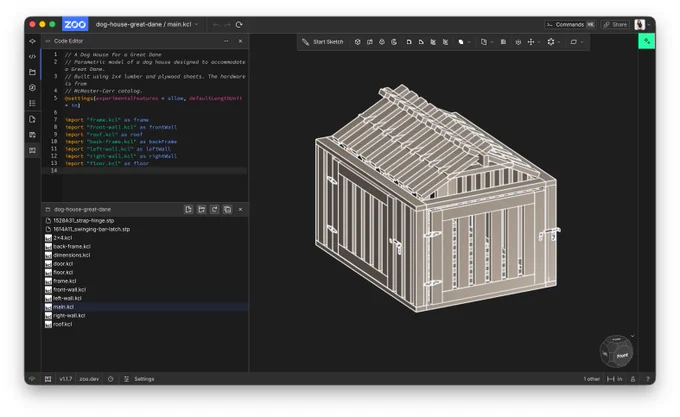
Task: Click the Start Sketch tool
Action: [323, 42]
